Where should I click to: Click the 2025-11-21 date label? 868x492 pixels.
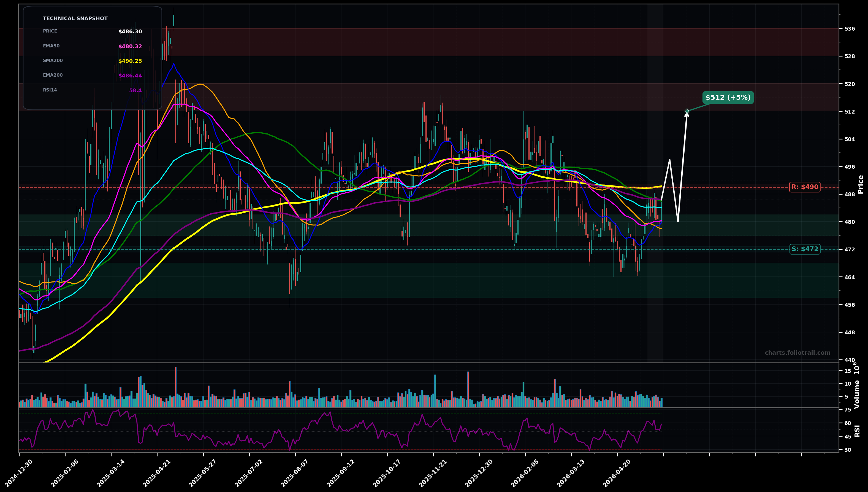coord(433,473)
